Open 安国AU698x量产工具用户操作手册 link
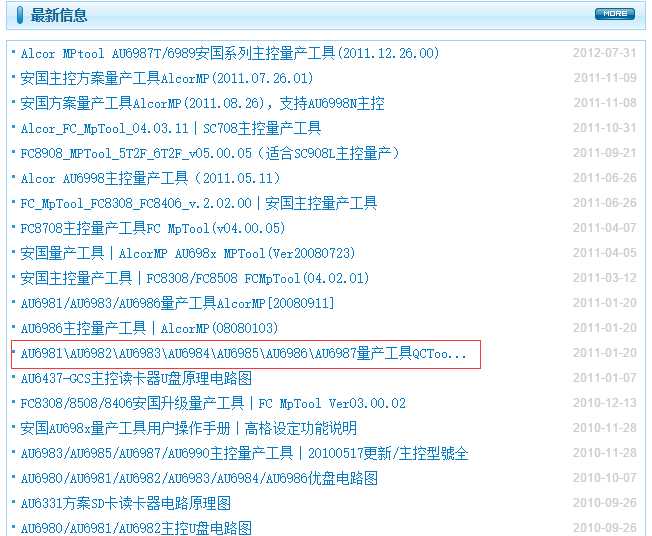Viewport: 652px width, 536px height. point(189,428)
